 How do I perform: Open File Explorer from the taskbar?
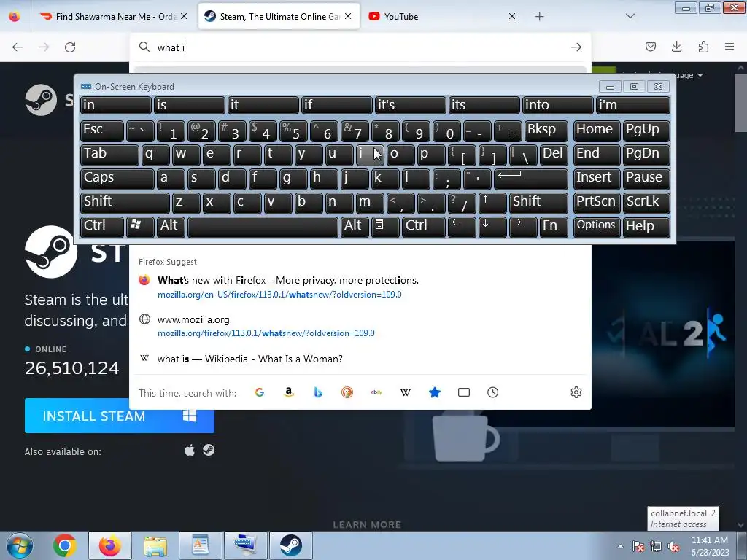155,545
